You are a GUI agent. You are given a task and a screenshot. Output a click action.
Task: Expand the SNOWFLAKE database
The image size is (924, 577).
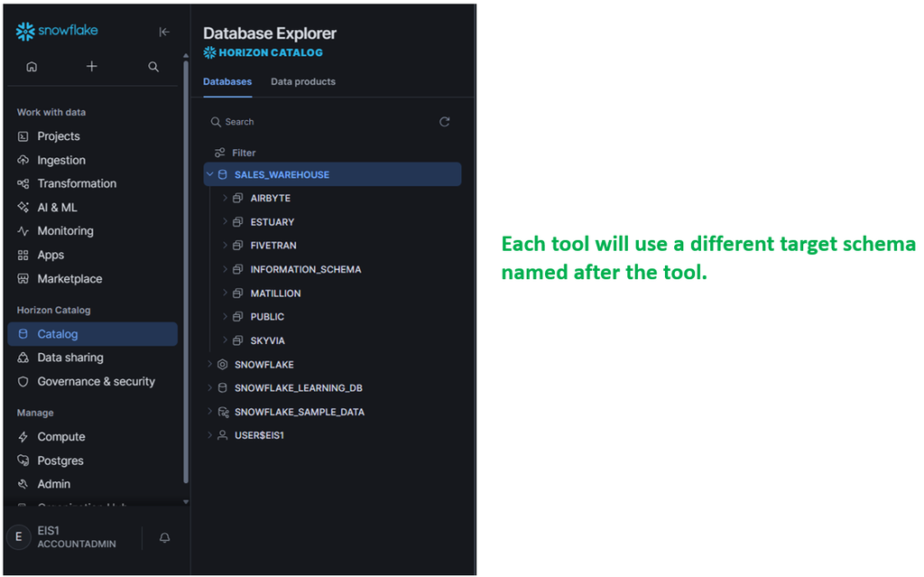tap(209, 364)
